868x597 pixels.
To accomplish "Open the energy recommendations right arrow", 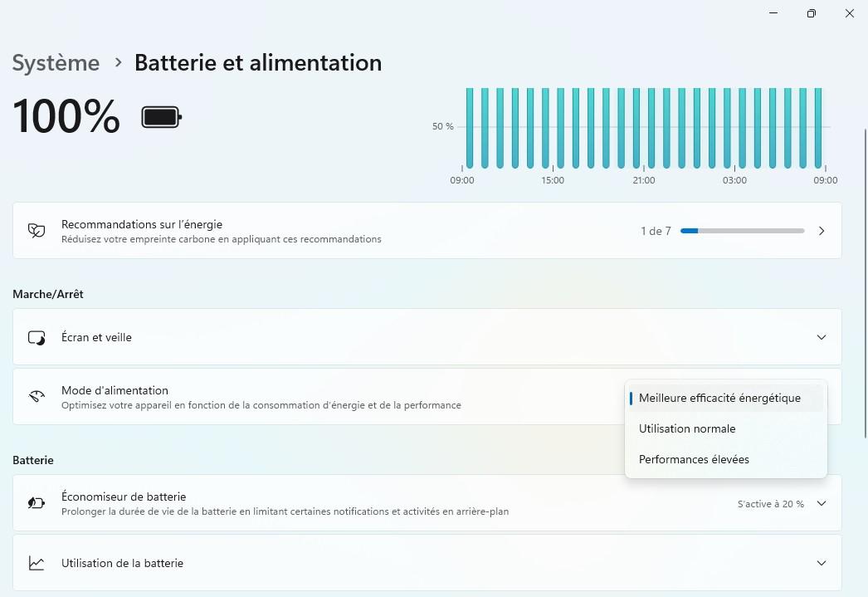I will click(x=822, y=231).
